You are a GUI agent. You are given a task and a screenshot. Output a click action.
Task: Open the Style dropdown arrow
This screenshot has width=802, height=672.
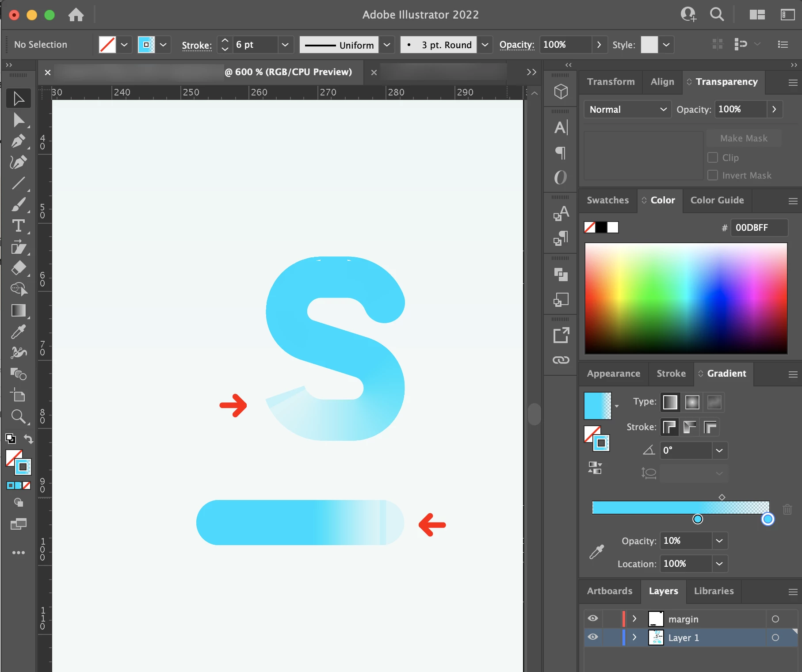pyautogui.click(x=666, y=45)
